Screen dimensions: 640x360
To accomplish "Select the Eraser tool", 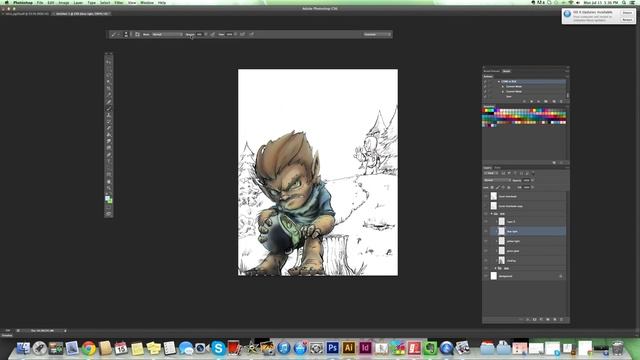I will (x=109, y=129).
